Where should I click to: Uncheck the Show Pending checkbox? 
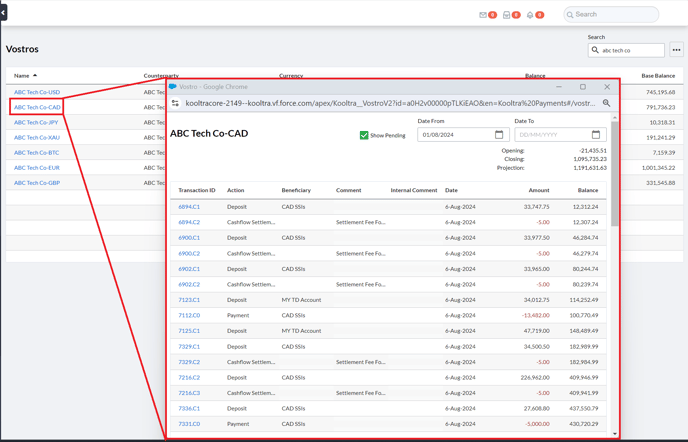pos(364,135)
